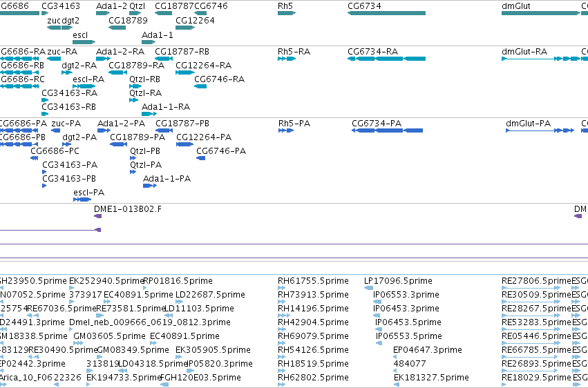This screenshot has width=588, height=388.
Task: Open protein CG18789-PA
Action: pos(119,144)
